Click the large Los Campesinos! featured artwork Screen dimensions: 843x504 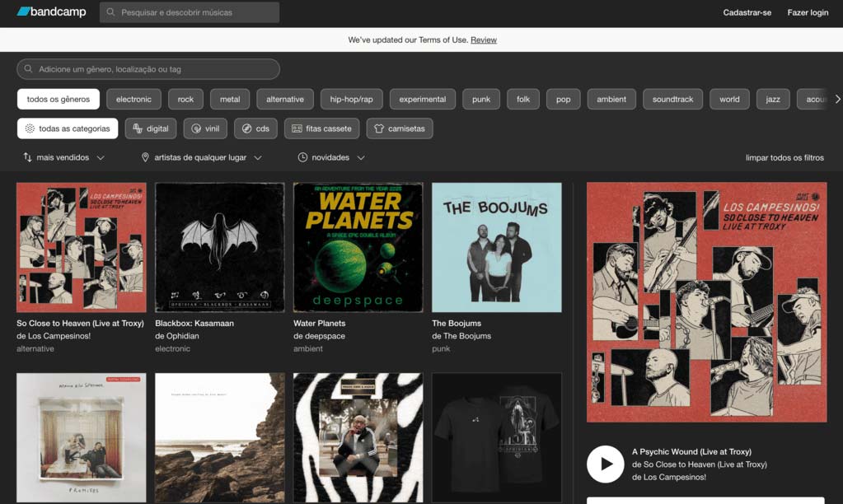pos(706,302)
